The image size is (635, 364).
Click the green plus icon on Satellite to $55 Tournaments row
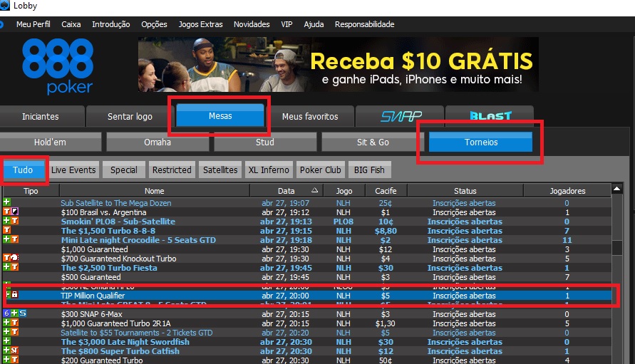pos(6,332)
